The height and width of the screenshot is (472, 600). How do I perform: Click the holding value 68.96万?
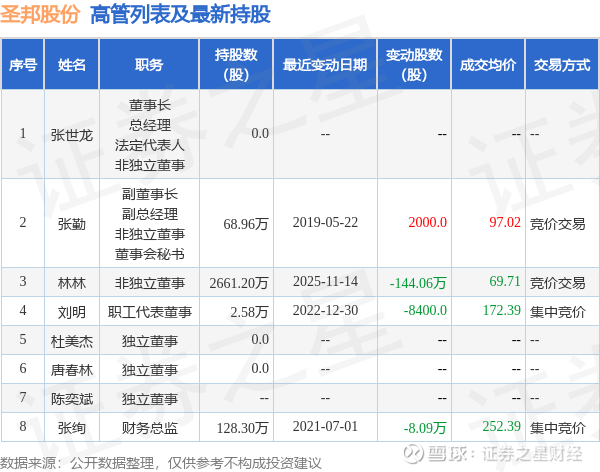click(246, 224)
